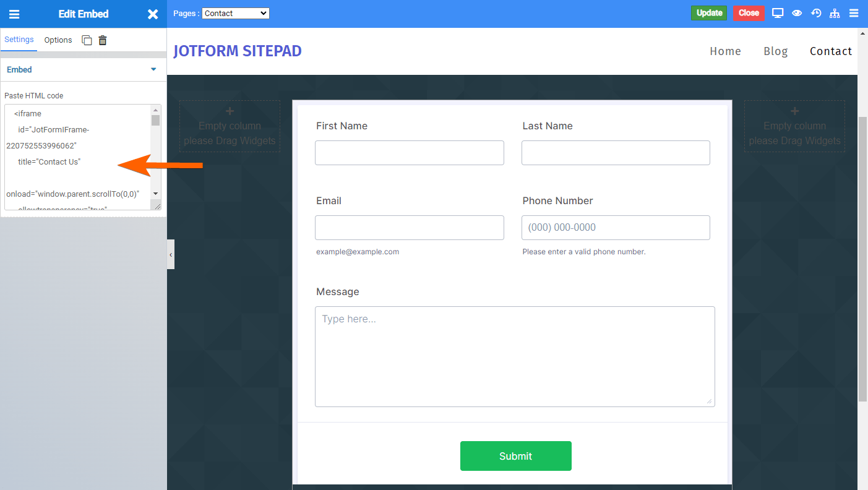Click the HTML code box scroll-down arrow

click(155, 194)
